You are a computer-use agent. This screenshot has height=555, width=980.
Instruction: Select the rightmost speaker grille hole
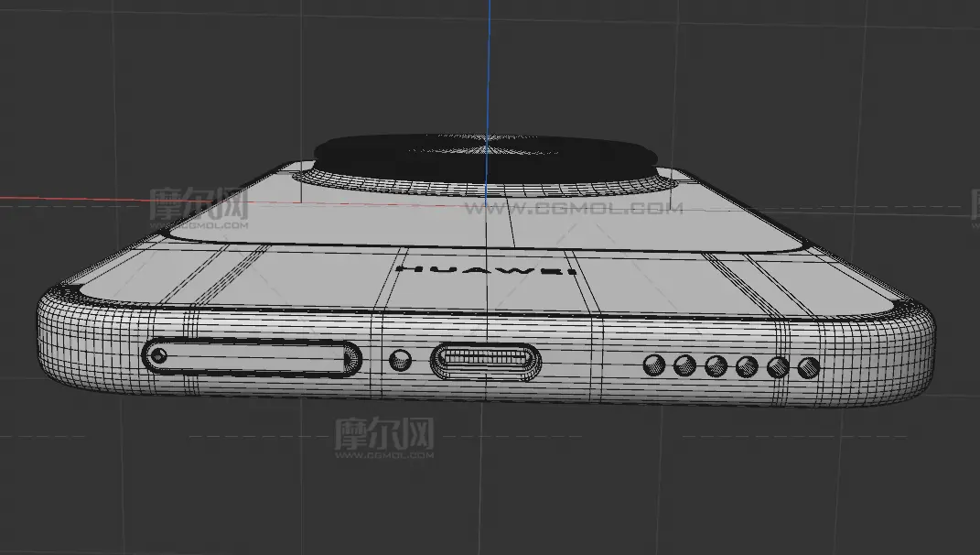(x=809, y=368)
